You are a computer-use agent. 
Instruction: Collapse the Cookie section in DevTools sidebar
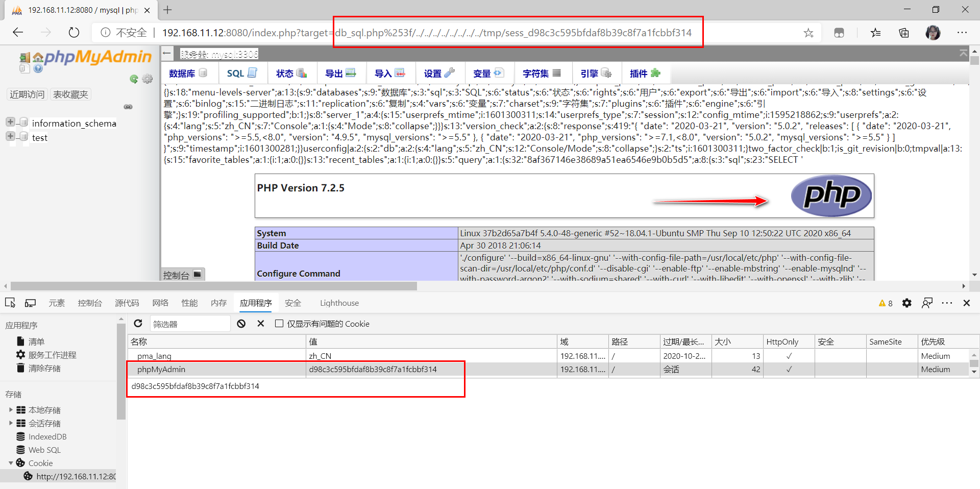(11, 463)
